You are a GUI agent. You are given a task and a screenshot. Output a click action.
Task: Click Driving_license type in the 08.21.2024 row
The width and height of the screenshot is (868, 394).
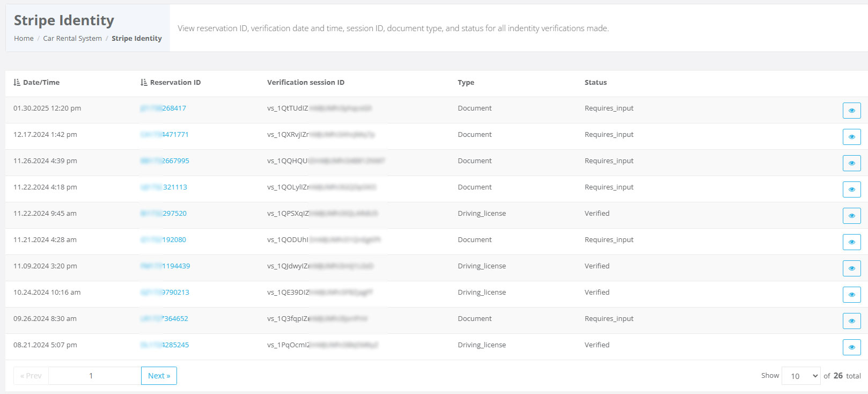click(x=482, y=345)
